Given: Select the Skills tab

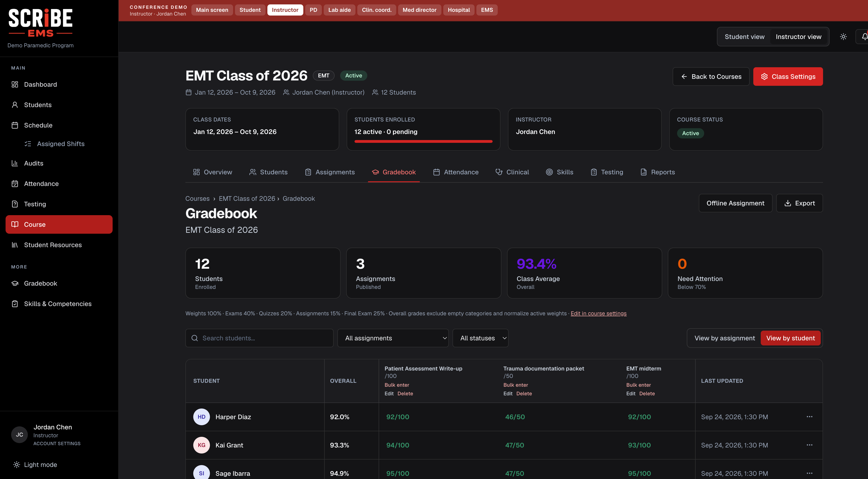Looking at the screenshot, I should click(x=559, y=172).
